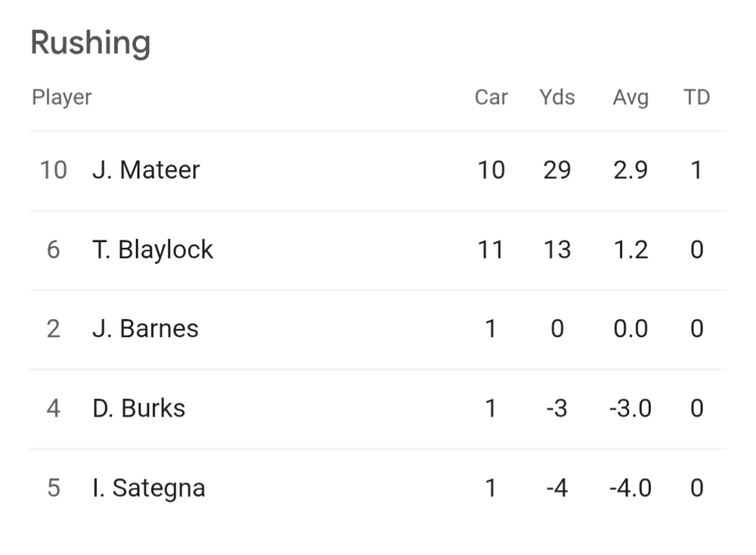Select Mateer's 29 rushing yards value
This screenshot has height=555, width=756.
coord(557,170)
